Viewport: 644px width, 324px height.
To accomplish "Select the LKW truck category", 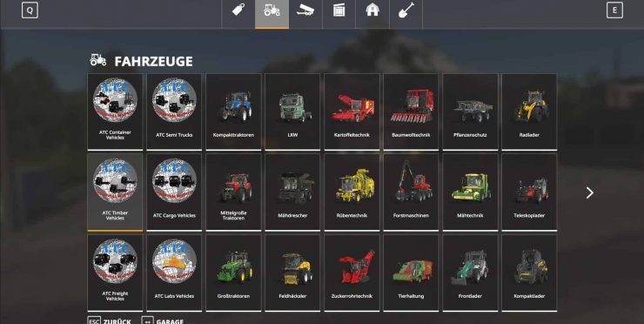I will click(292, 111).
